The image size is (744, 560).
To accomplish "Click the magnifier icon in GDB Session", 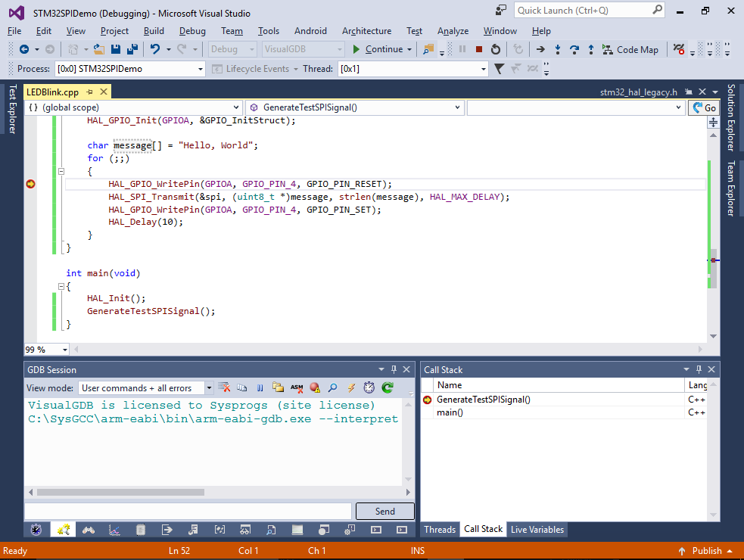I will click(332, 388).
